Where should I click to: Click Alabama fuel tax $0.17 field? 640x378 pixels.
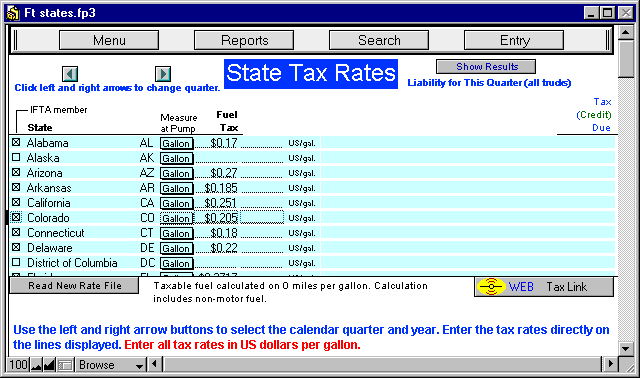tap(216, 143)
